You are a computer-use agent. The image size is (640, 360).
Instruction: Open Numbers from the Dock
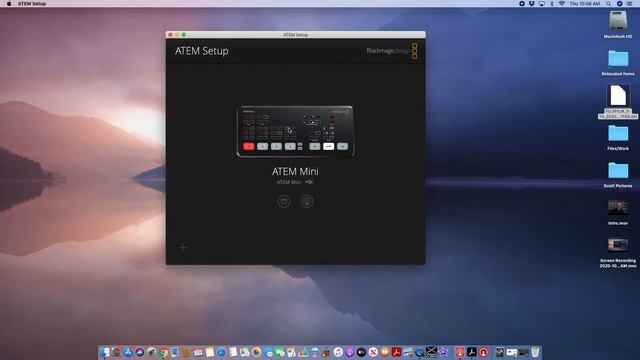point(302,352)
